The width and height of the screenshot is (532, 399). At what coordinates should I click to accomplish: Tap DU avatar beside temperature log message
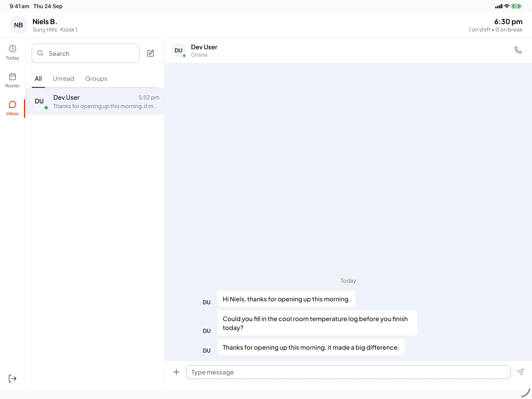pyautogui.click(x=207, y=331)
